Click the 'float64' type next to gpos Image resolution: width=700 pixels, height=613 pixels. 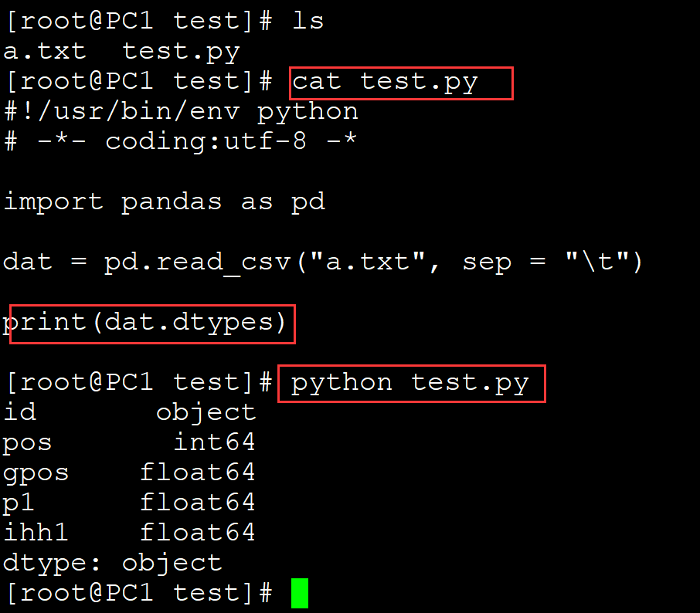pyautogui.click(x=198, y=472)
